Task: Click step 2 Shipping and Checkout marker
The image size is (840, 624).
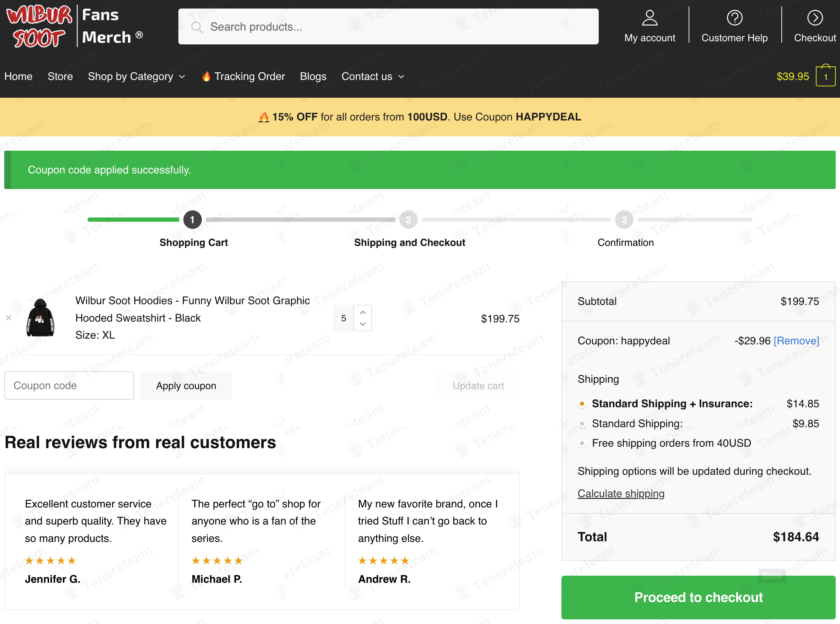Action: click(408, 220)
